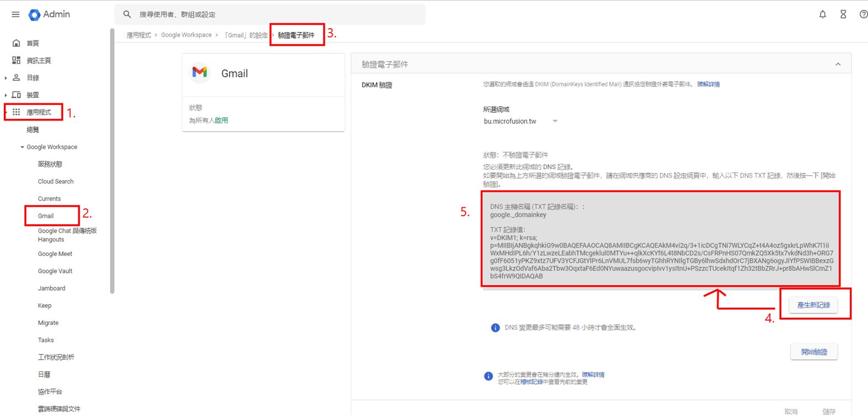868x415 pixels.
Task: Select the 應用程式 apps grid icon
Action: pos(17,112)
